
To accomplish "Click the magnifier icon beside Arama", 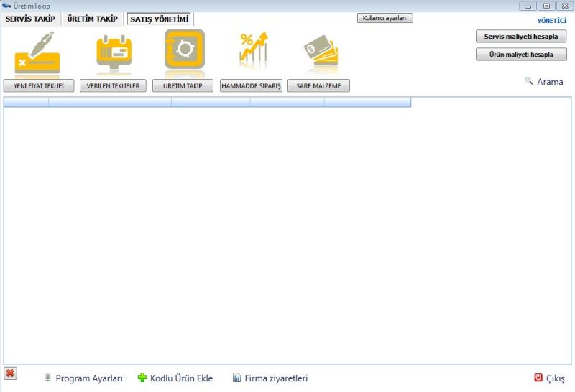I will [529, 80].
